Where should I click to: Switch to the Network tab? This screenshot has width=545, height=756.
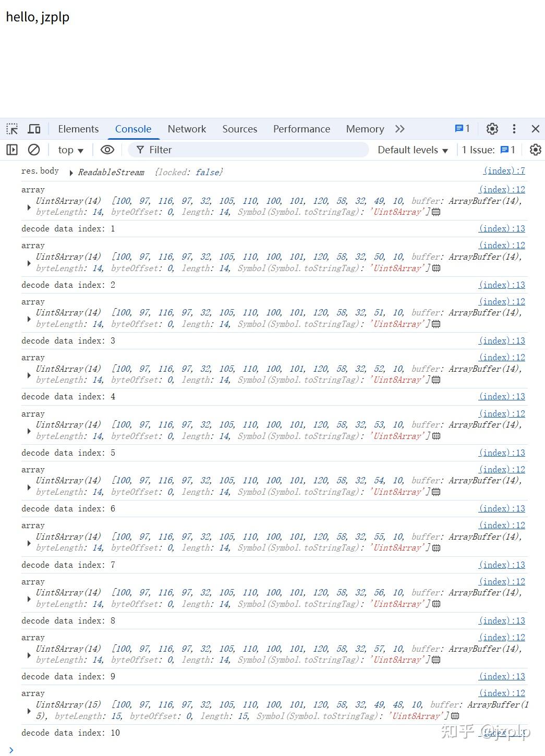pyautogui.click(x=187, y=129)
